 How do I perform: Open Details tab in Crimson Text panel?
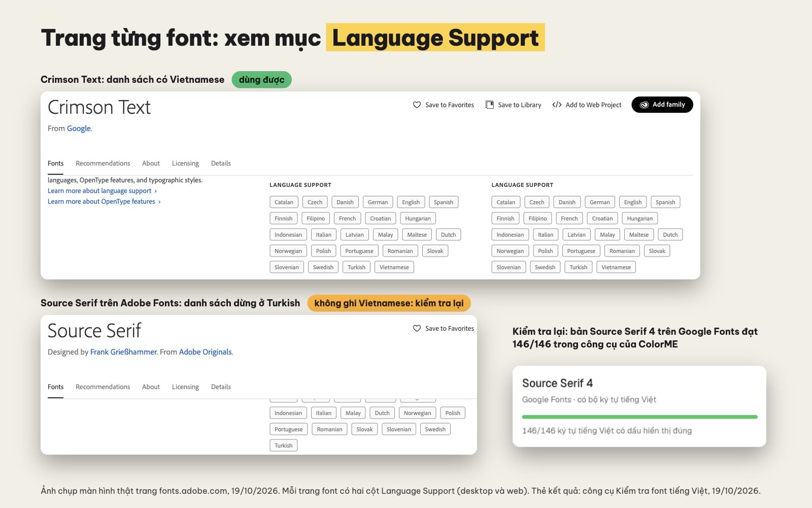(221, 163)
